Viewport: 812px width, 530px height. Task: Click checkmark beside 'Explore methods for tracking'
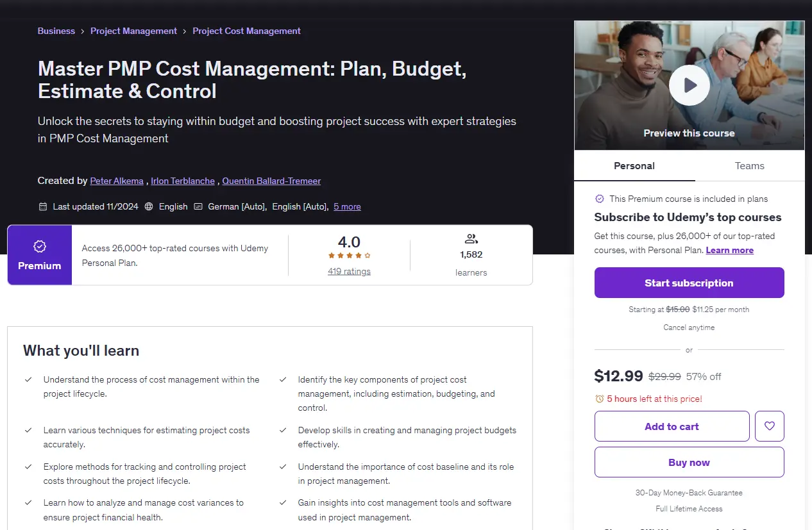28,467
